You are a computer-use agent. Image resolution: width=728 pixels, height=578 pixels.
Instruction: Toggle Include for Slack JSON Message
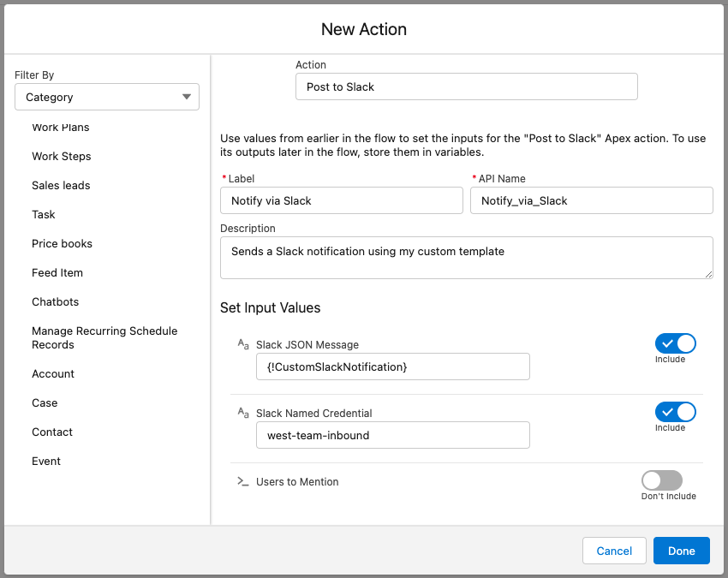pyautogui.click(x=676, y=343)
